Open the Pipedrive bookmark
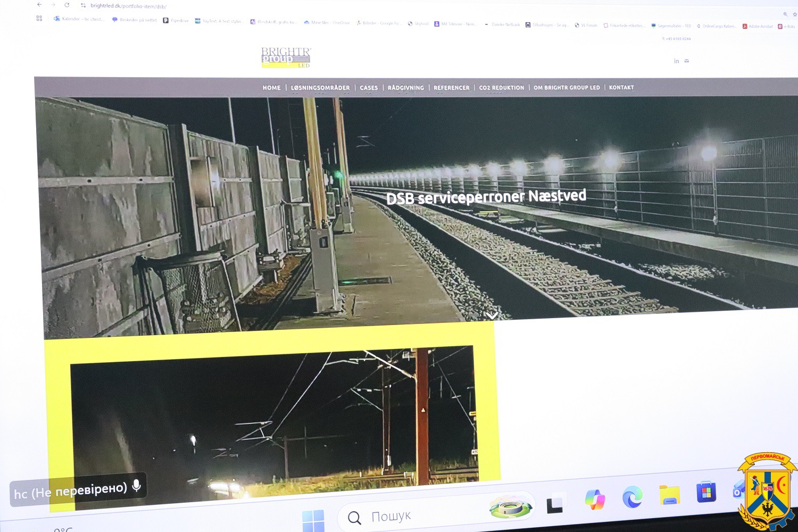The image size is (798, 532). (x=176, y=21)
